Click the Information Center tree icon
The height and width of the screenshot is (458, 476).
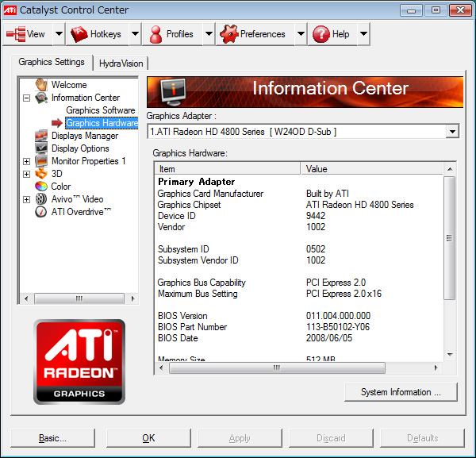41,98
